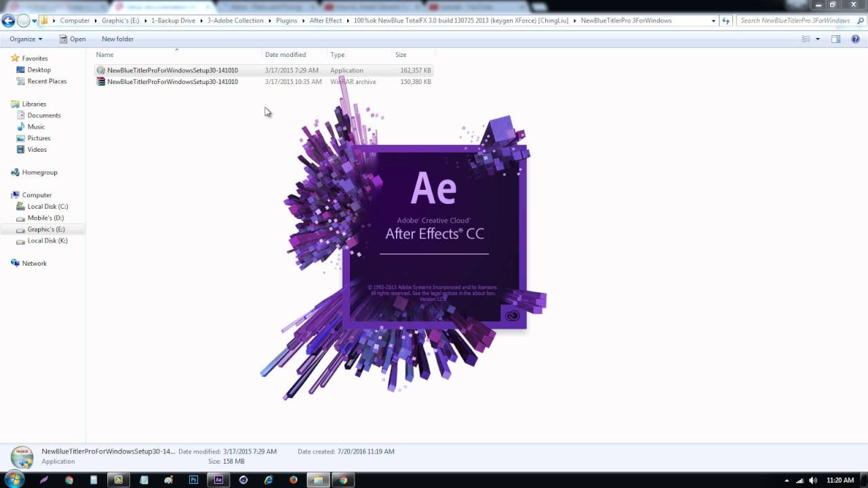
Task: Toggle the preview pane icon
Action: tap(835, 39)
